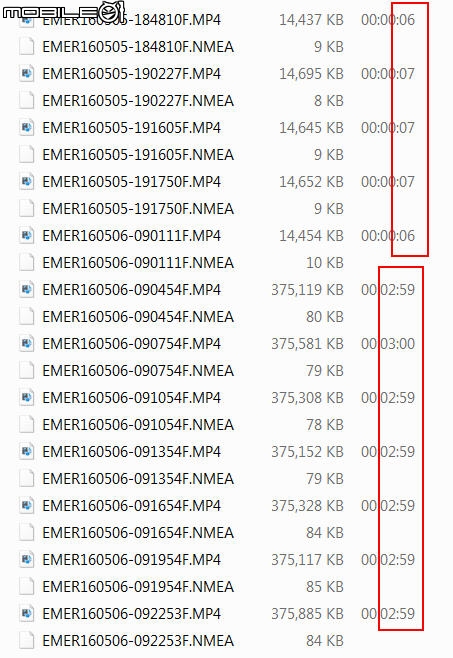Select file name EMER160505-191605F.NMEA
The width and height of the screenshot is (453, 658).
coord(138,155)
